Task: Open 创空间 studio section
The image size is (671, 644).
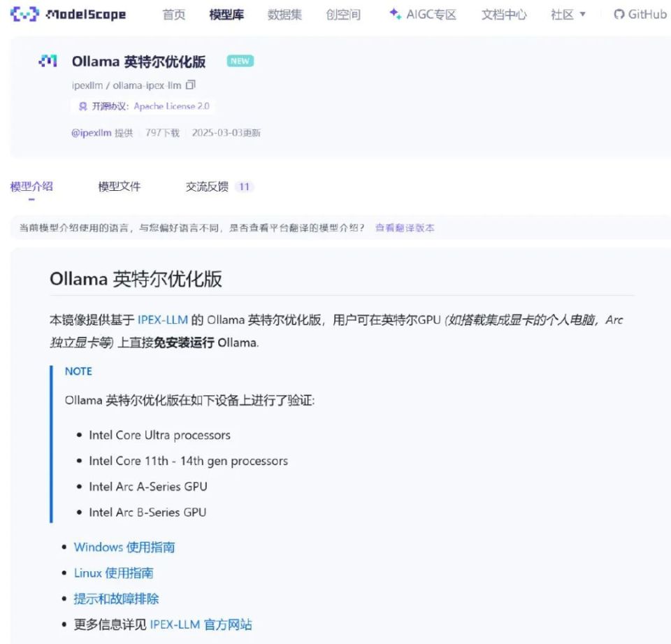Action: (x=343, y=15)
